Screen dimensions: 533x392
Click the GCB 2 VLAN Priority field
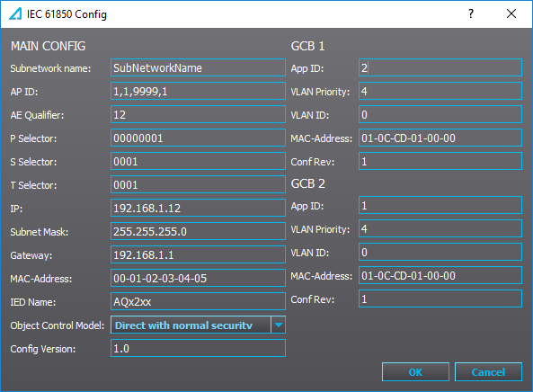440,228
